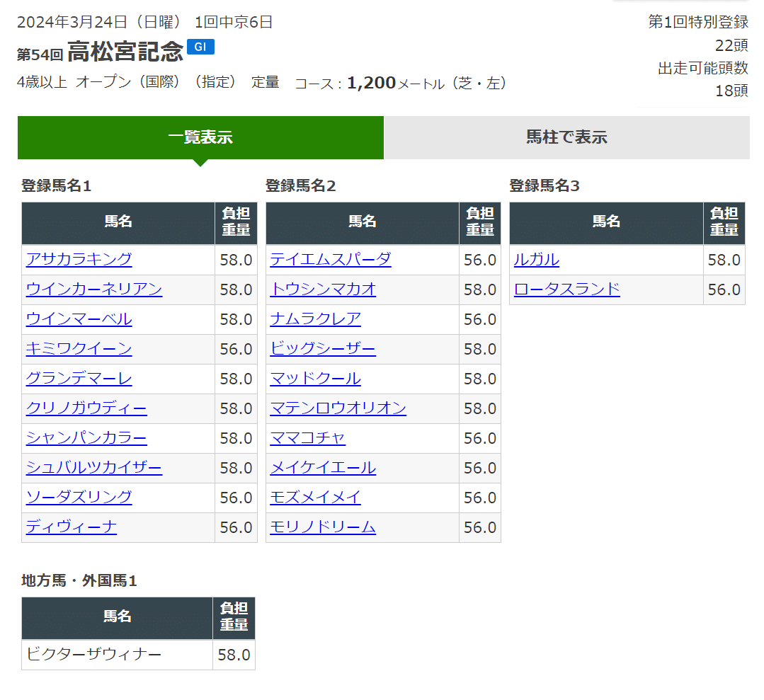
Task: Open the ナムラクレア horse link
Action: pyautogui.click(x=315, y=319)
